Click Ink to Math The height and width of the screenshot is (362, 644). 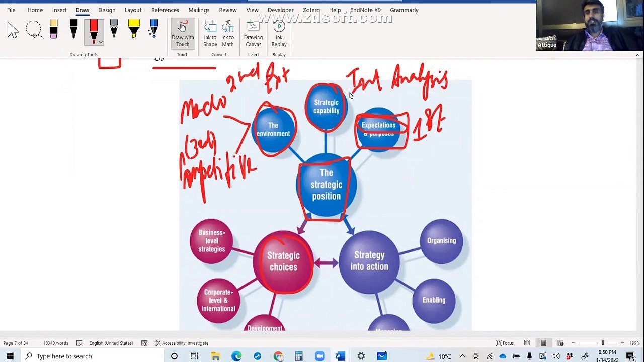click(x=228, y=34)
